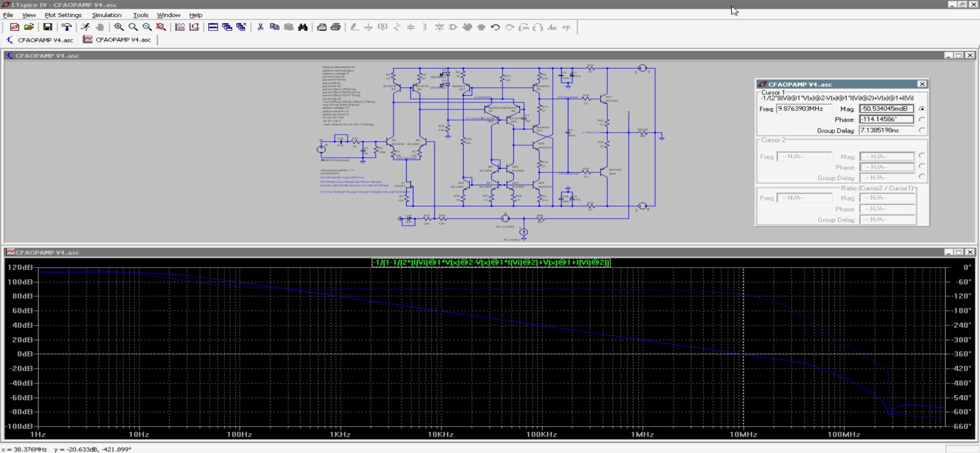Click the 0dB label on magnitude axis
Screen dimensions: 980x453
point(25,354)
